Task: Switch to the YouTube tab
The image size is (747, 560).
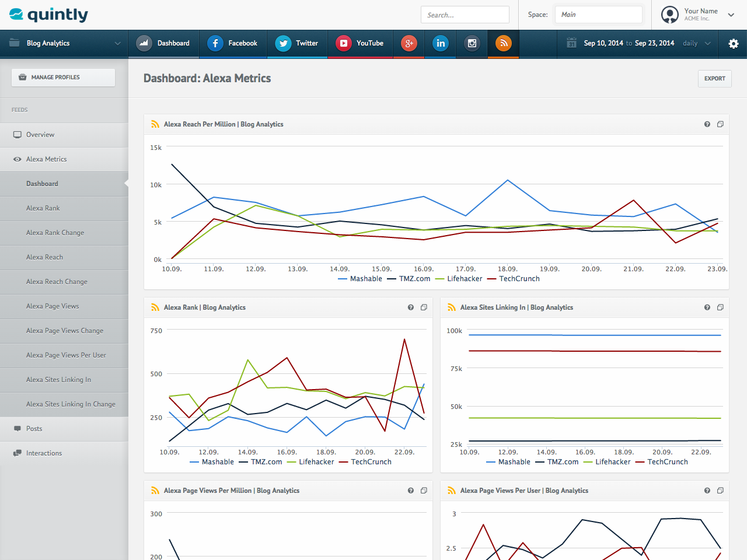Action: pos(361,43)
